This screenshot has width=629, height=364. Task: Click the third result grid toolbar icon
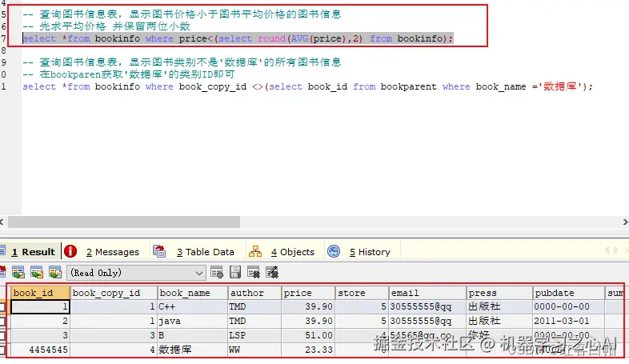pos(55,273)
